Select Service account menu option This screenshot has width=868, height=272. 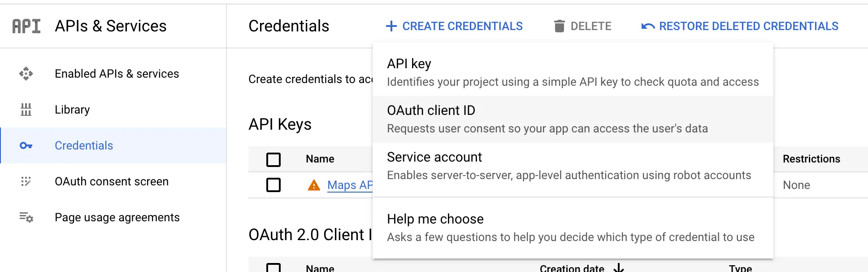tap(573, 166)
